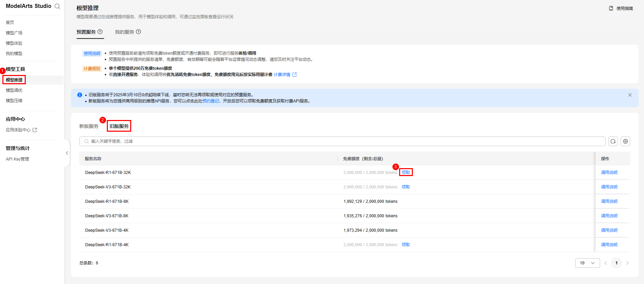Image resolution: width=644 pixels, height=284 pixels.
Task: Click the magnifier icon in filter box
Action: (x=87, y=141)
